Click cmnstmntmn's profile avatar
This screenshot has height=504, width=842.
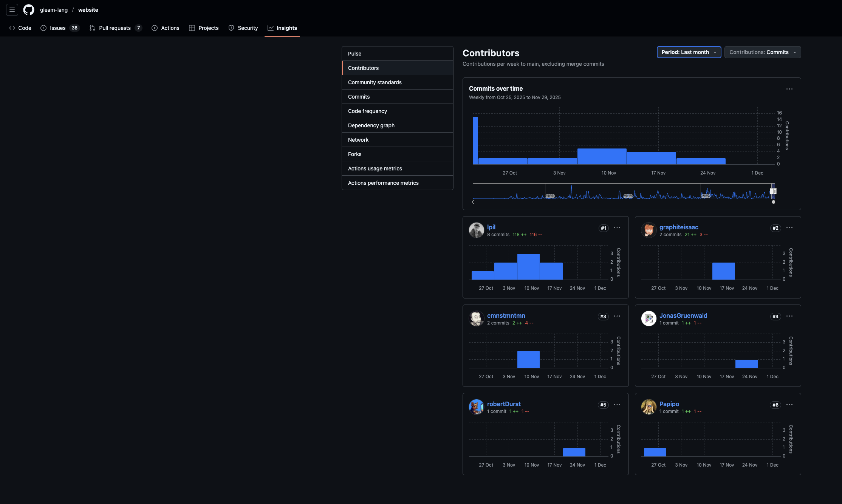tap(476, 318)
